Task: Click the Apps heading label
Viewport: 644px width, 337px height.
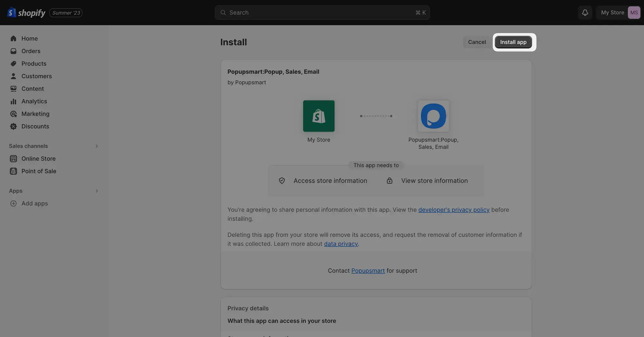Action: (15, 191)
